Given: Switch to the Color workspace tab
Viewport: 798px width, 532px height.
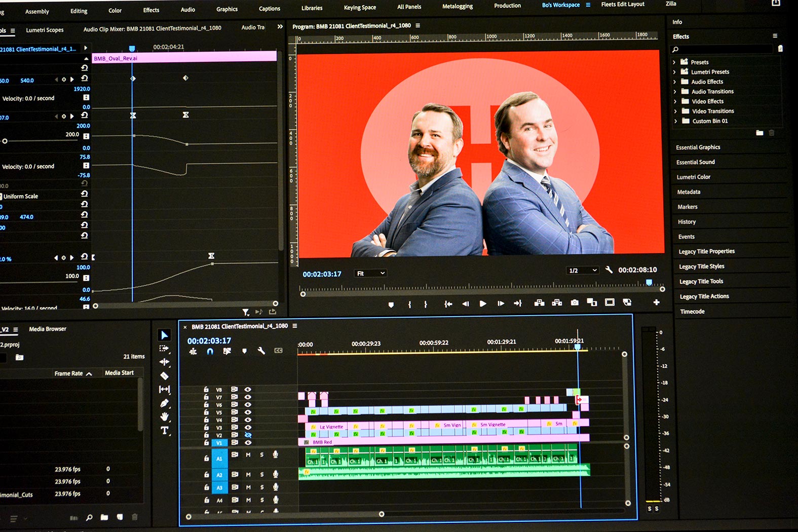Looking at the screenshot, I should pyautogui.click(x=115, y=11).
